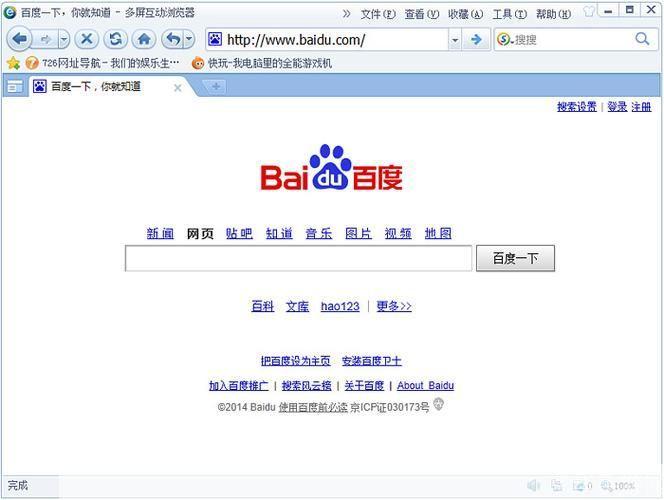Click the browser Back arrow button
Screen dimensions: 664x500
point(19,39)
